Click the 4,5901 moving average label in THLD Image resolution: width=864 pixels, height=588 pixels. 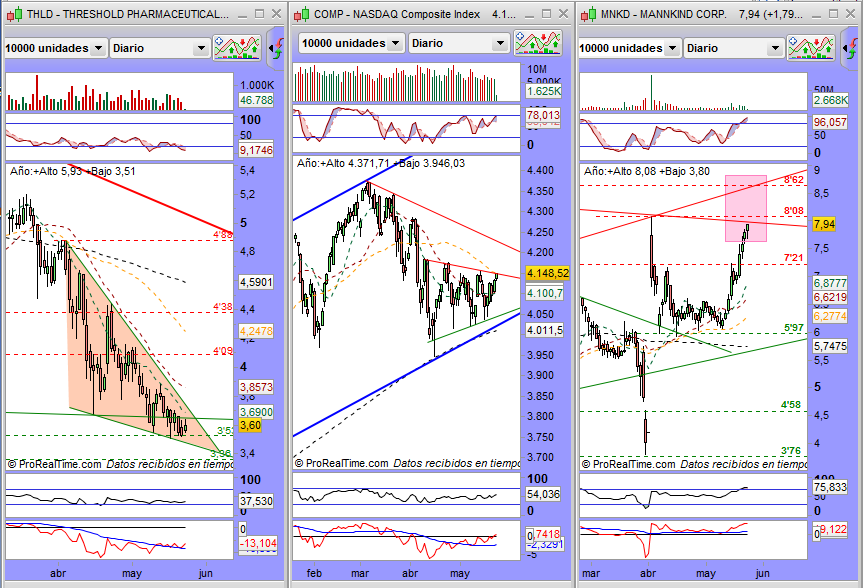[x=256, y=282]
